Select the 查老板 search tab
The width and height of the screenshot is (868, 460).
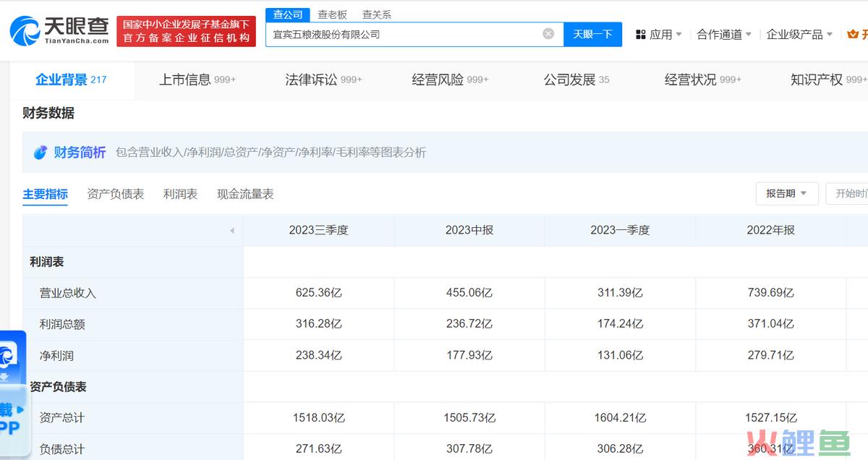pos(333,14)
